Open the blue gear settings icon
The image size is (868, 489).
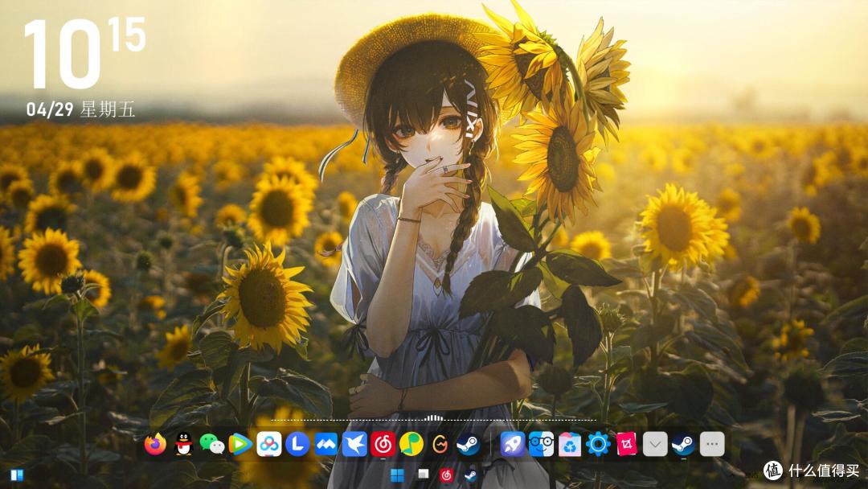(x=598, y=444)
